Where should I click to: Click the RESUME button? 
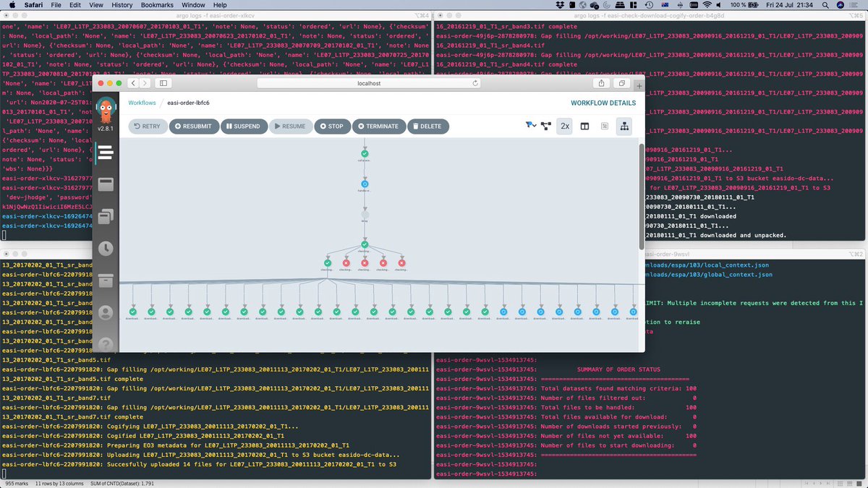[290, 126]
